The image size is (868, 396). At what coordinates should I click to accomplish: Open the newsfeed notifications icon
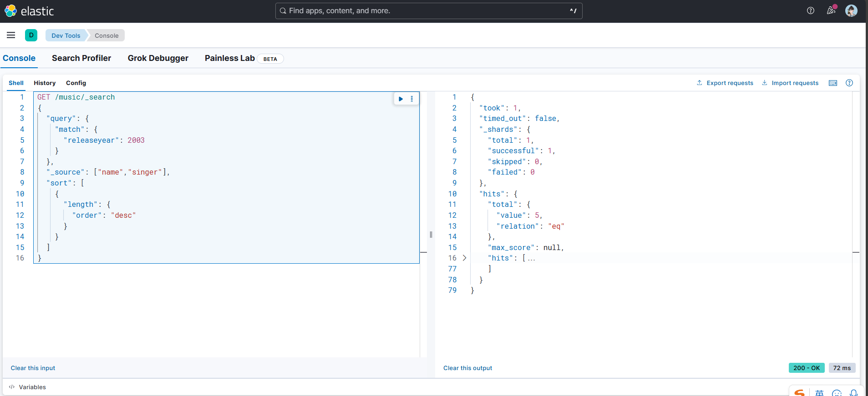(x=831, y=10)
